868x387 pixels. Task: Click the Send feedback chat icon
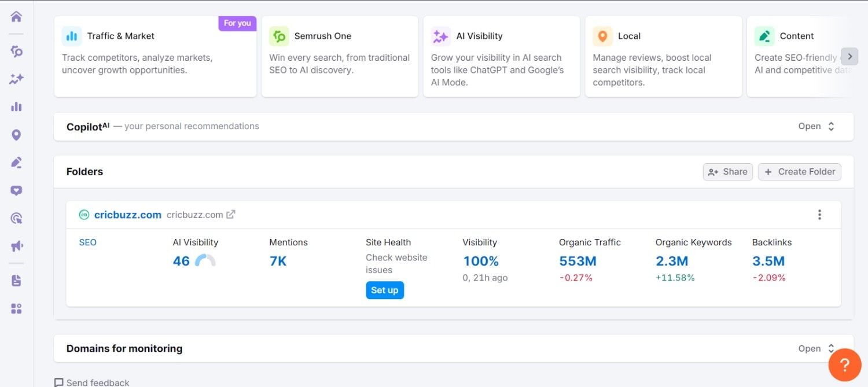[x=58, y=382]
